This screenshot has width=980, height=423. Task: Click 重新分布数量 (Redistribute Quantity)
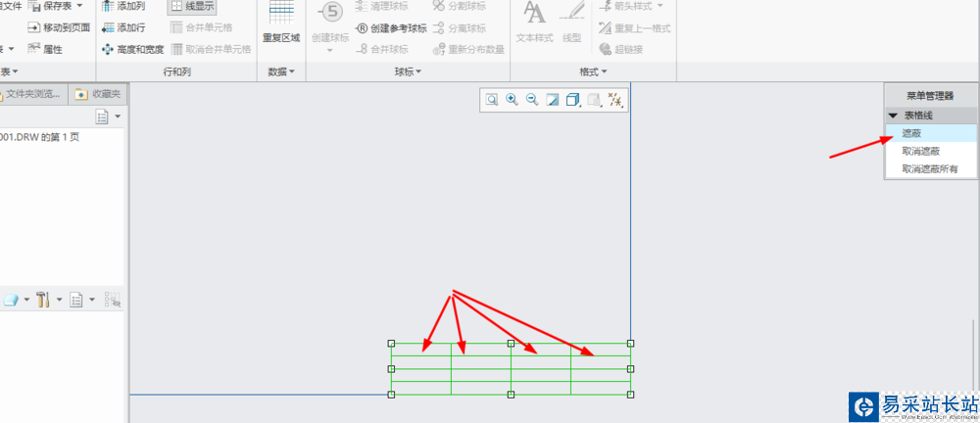tap(468, 49)
